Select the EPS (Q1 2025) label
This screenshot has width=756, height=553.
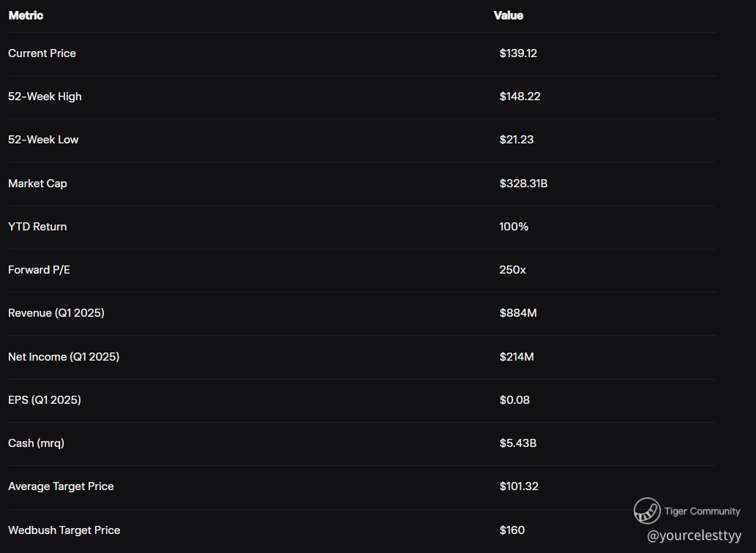(45, 400)
